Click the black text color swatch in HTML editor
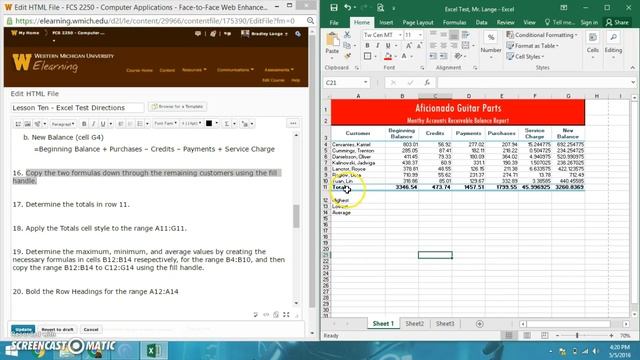640x360 pixels. pos(209,123)
